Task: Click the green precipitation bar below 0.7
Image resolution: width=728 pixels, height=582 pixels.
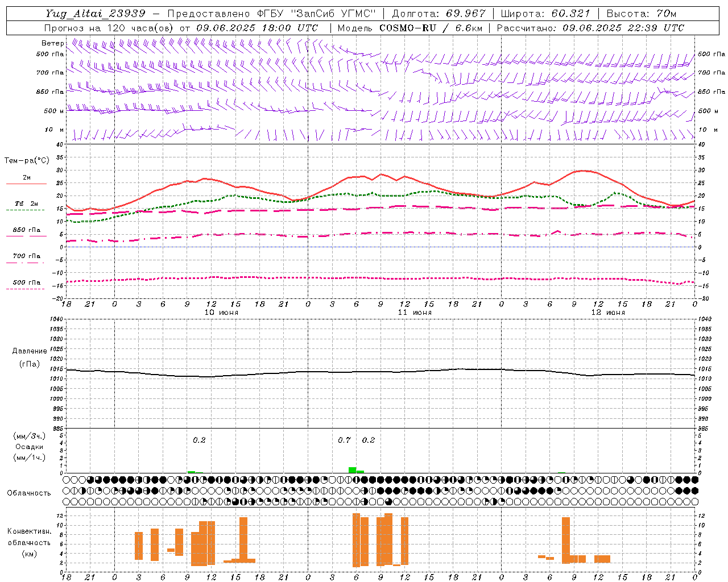Action: coord(353,470)
